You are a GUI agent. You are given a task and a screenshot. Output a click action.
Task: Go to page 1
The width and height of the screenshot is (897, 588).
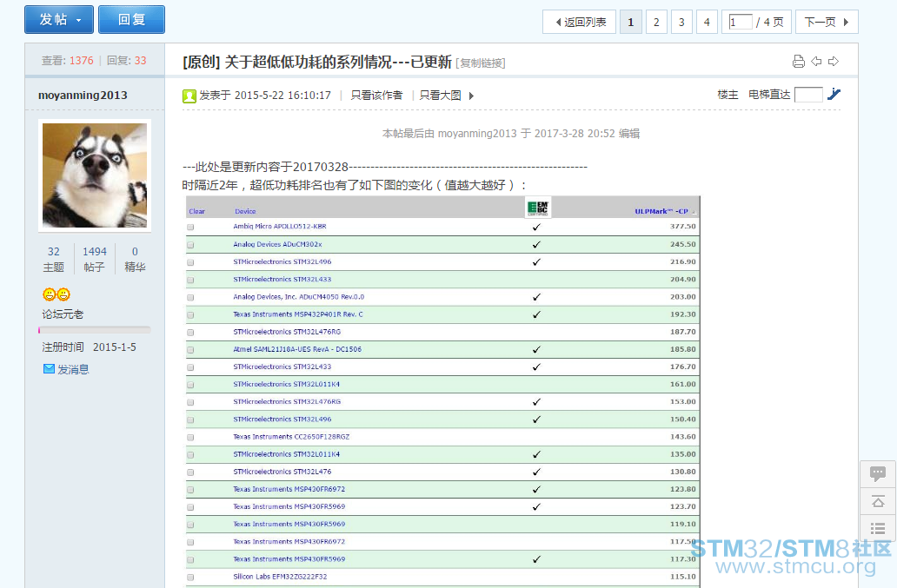[631, 22]
